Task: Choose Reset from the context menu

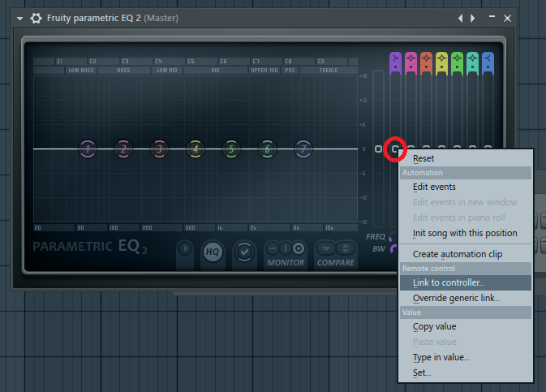Action: (x=466, y=158)
